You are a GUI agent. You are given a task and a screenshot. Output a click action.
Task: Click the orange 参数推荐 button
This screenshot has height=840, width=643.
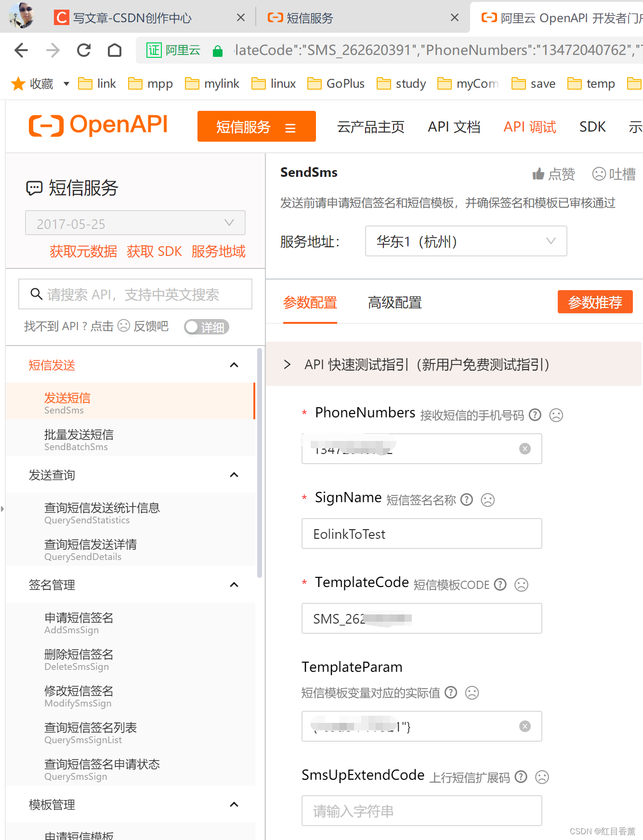pos(595,302)
